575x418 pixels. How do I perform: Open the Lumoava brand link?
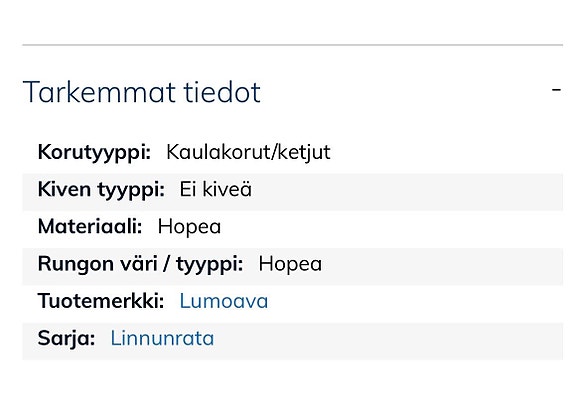224,301
